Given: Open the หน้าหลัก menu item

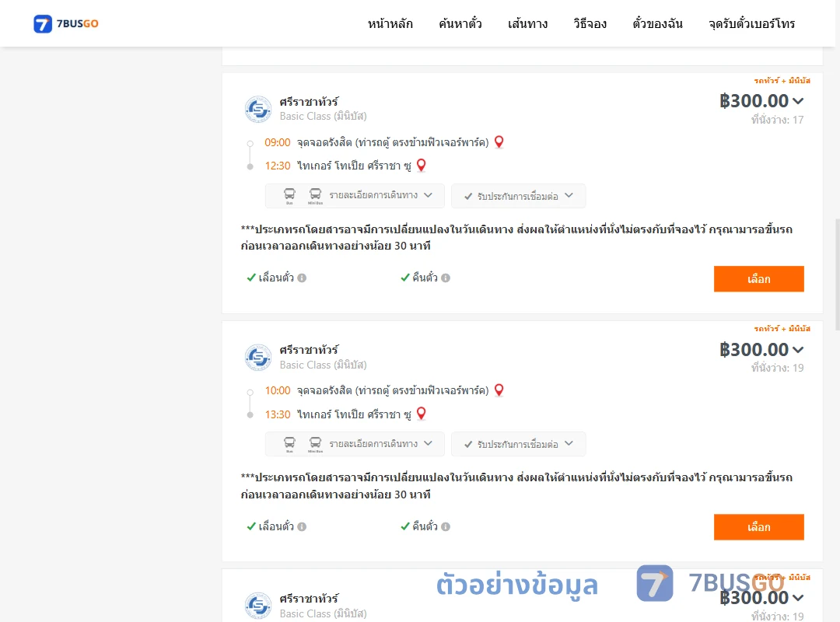Looking at the screenshot, I should 390,23.
